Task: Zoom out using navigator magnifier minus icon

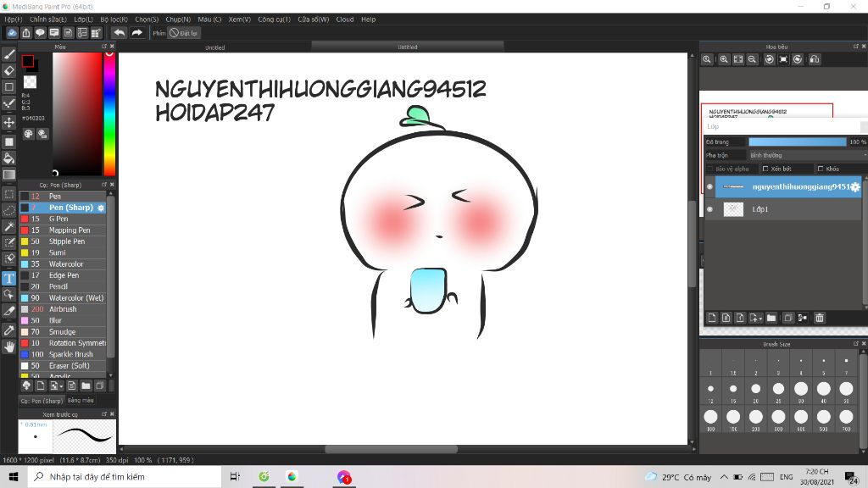Action: (x=753, y=59)
